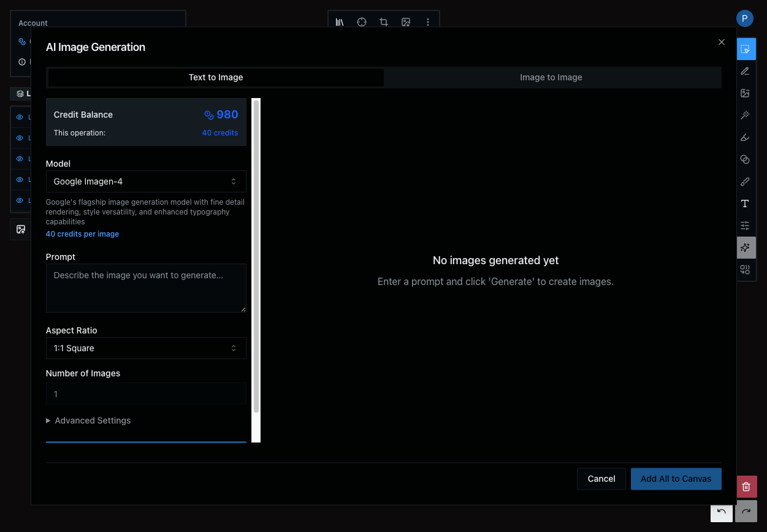This screenshot has height=532, width=767.
Task: Select the Text to Image tab
Action: click(216, 77)
